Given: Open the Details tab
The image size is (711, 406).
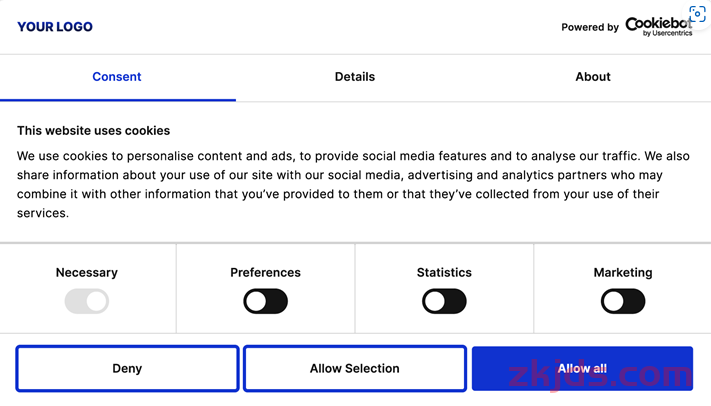Looking at the screenshot, I should [x=355, y=77].
